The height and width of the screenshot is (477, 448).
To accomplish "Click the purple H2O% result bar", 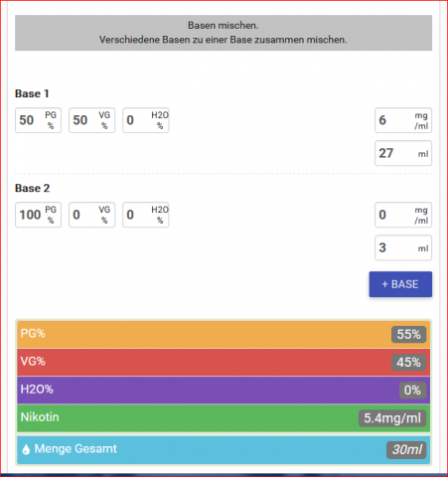I will 224,390.
